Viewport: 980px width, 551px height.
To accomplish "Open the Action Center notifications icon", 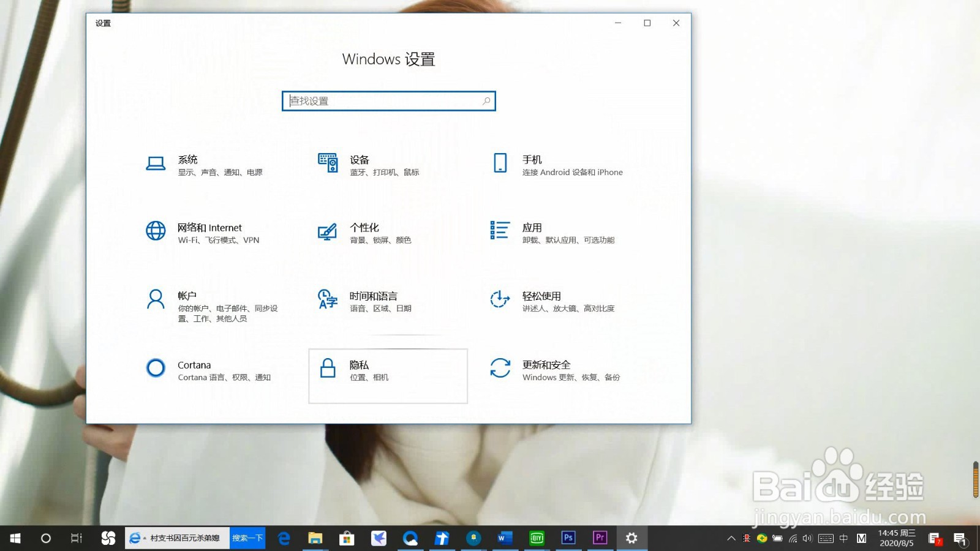I will click(x=960, y=539).
